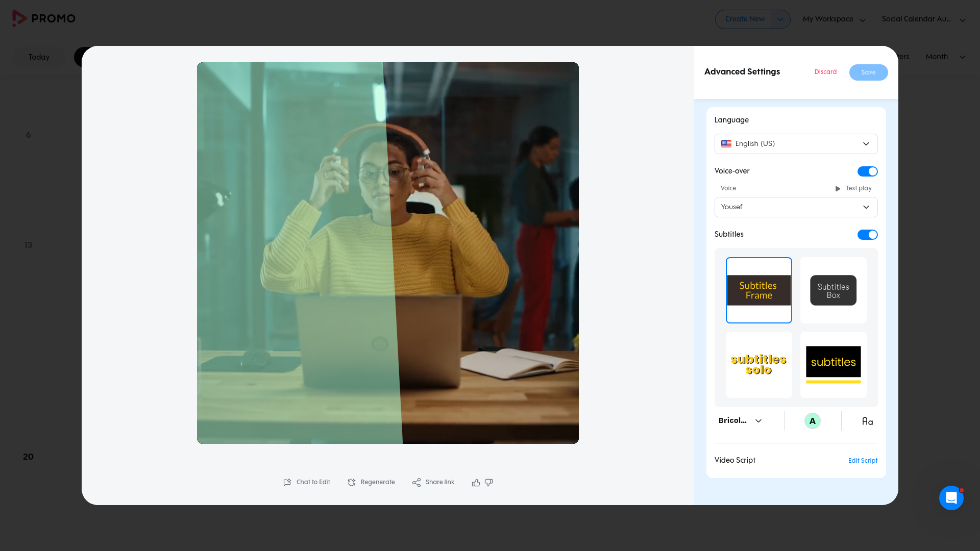Expand the Yousef voice dropdown
The width and height of the screenshot is (980, 551).
(x=796, y=207)
